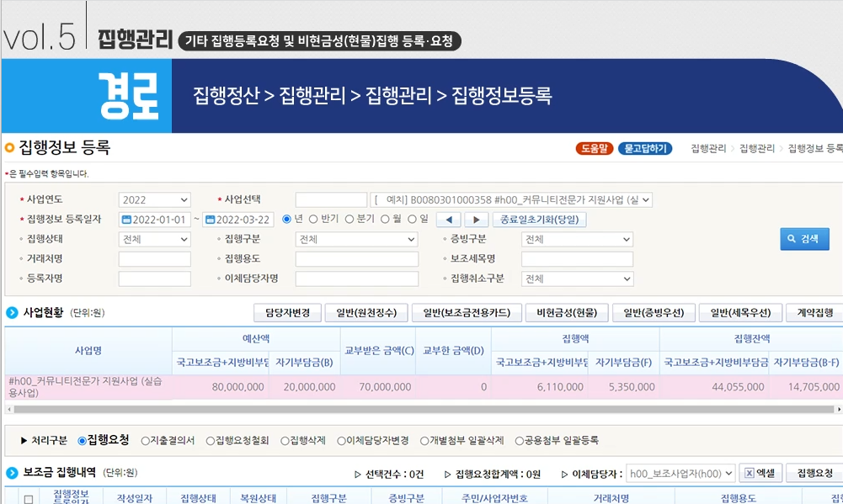Viewport: 843px width, 504px height.
Task: Click the horizontal scrollbar under 사업현황 table
Action: click(x=424, y=410)
